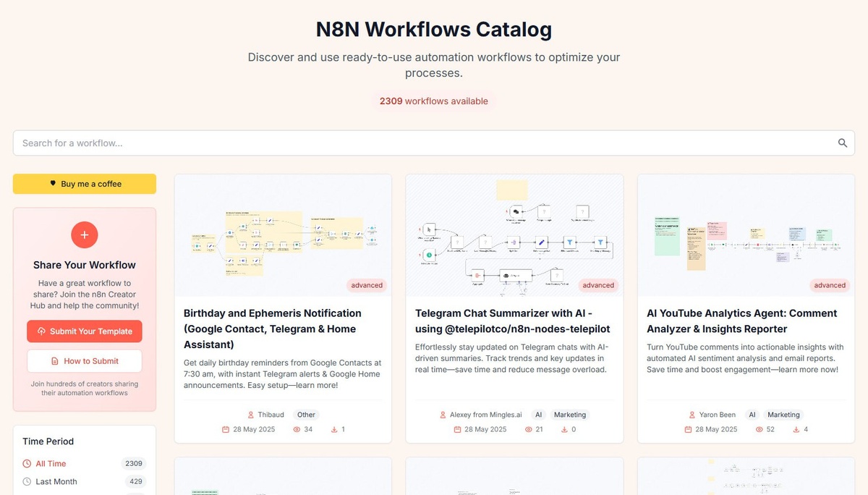Click the red plus circle icon
This screenshot has width=868, height=495.
pos(85,234)
